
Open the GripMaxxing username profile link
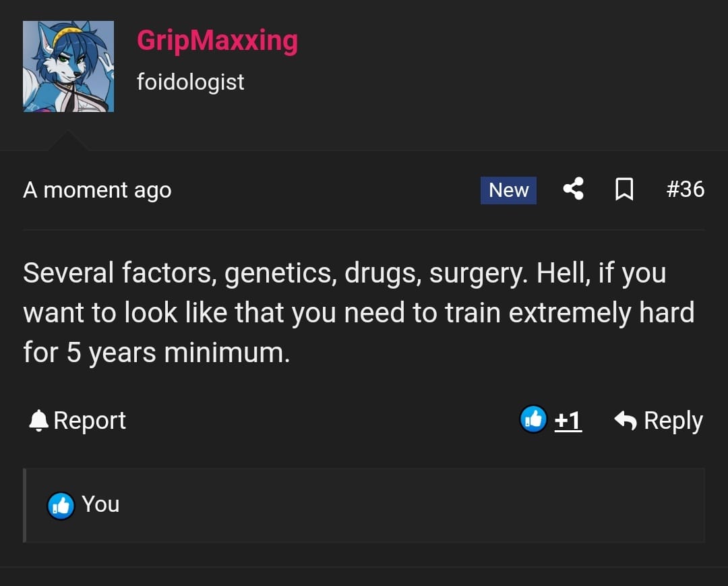(217, 41)
